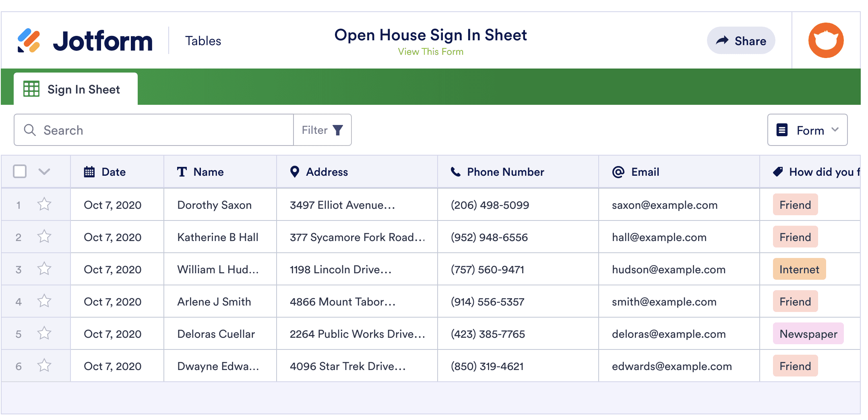Open the View This Form link
Image resolution: width=868 pixels, height=420 pixels.
tap(430, 52)
